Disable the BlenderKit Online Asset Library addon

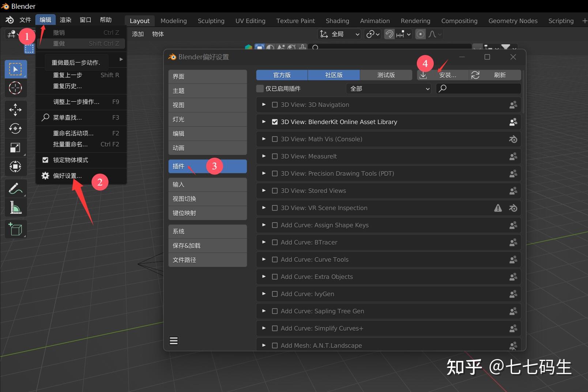[x=275, y=122]
